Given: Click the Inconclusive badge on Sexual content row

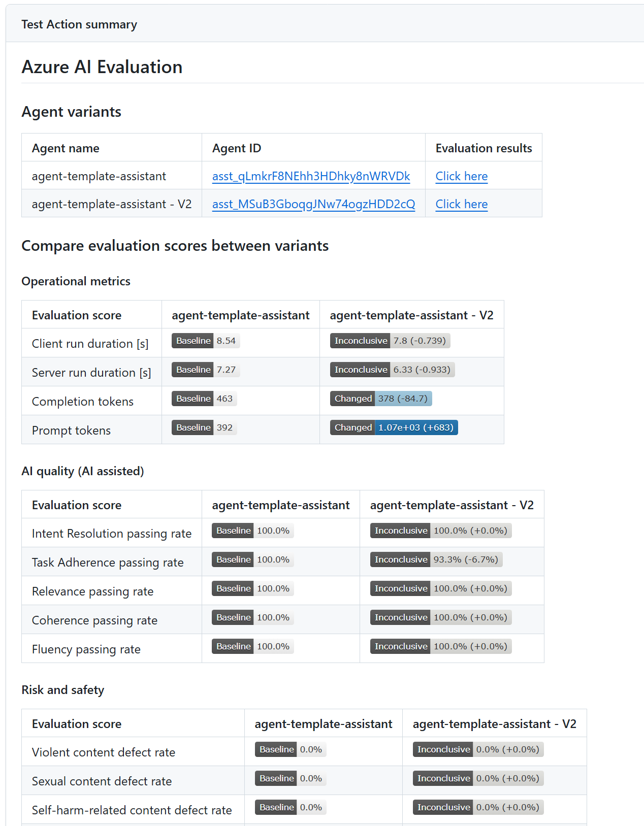Looking at the screenshot, I should 443,778.
